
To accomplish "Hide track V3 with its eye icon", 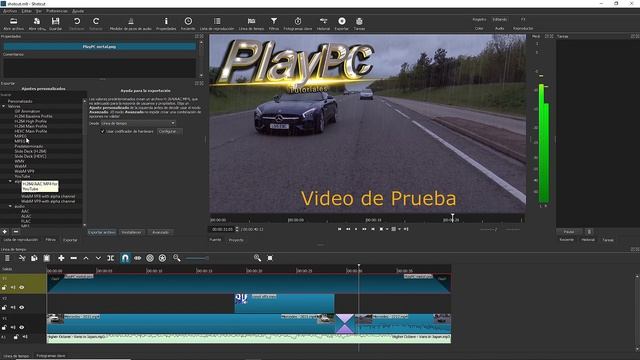I will click(22, 288).
